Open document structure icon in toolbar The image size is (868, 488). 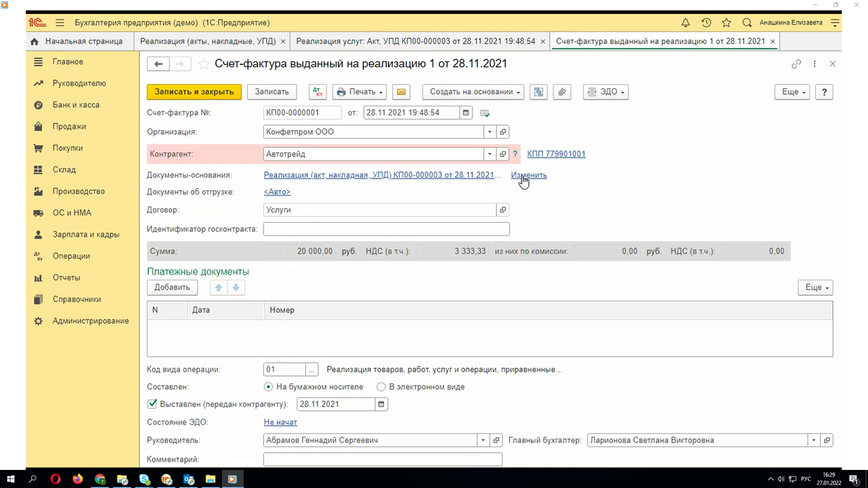pyautogui.click(x=538, y=92)
